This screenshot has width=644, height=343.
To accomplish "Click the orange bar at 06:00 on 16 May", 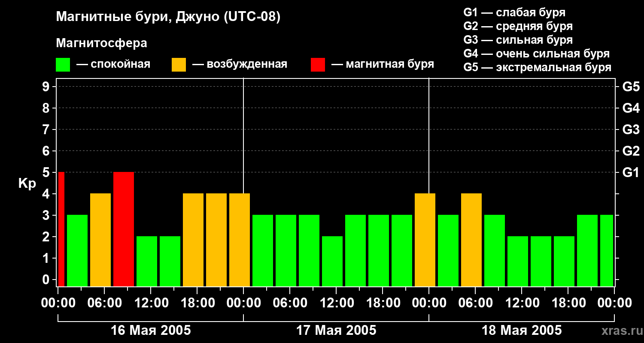I will tap(100, 240).
